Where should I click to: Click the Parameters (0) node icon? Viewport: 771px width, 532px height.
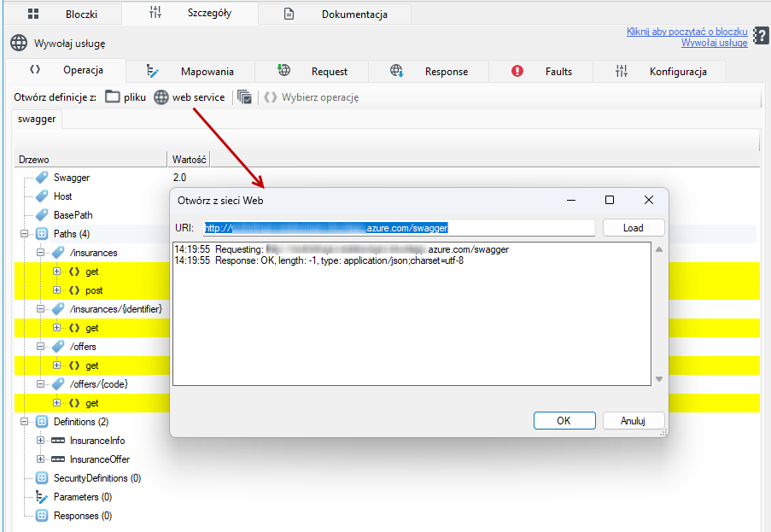pos(43,497)
